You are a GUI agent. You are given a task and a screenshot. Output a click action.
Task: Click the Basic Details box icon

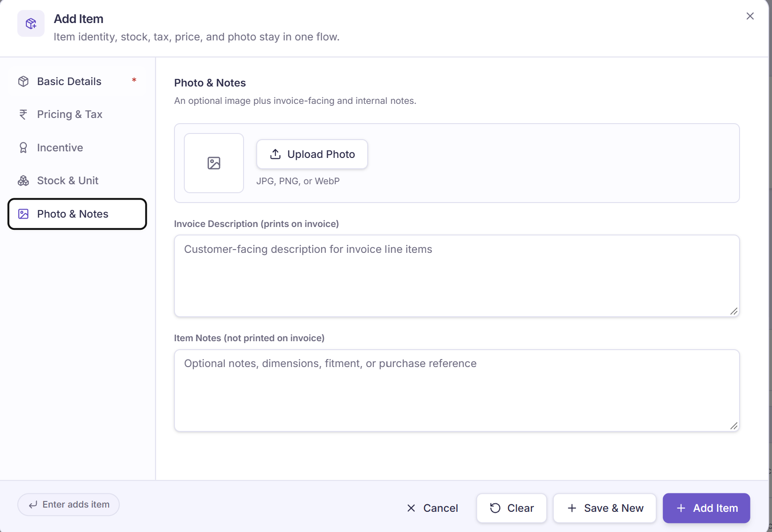tap(24, 81)
